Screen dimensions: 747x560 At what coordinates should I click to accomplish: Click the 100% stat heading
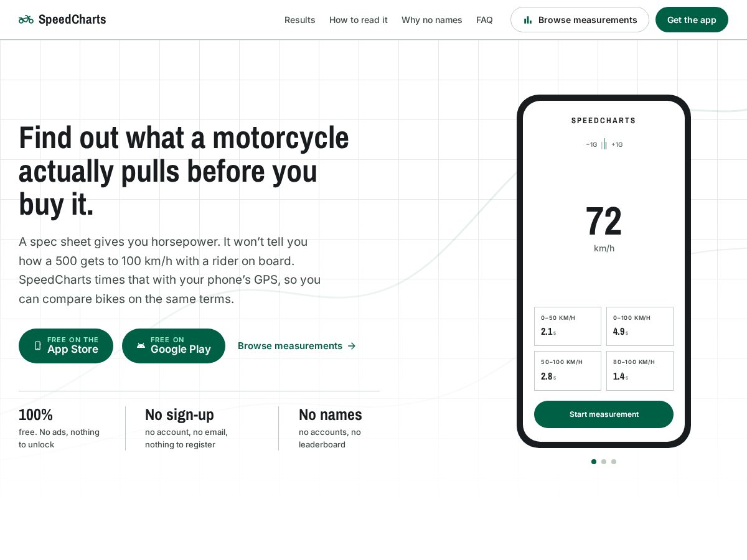[36, 415]
